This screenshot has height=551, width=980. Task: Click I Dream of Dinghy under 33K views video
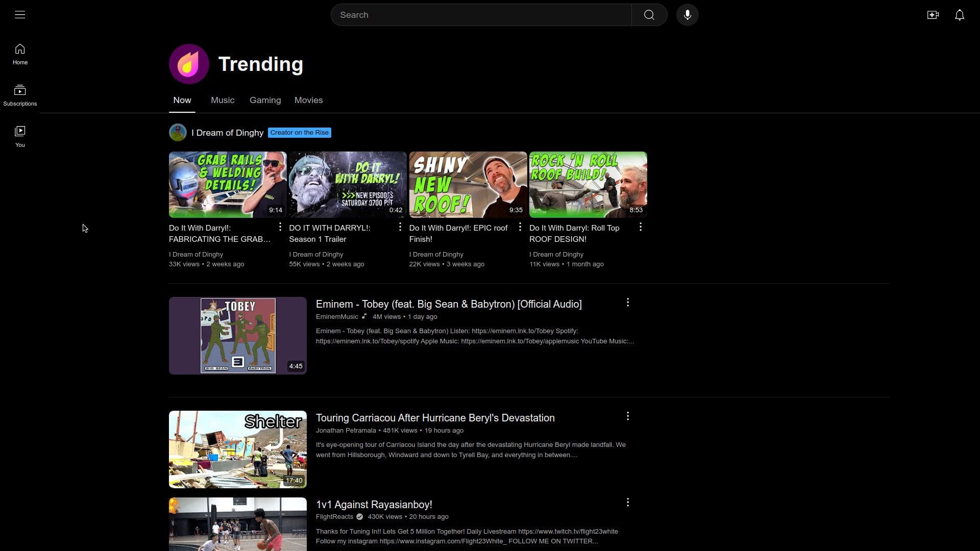[x=196, y=255]
